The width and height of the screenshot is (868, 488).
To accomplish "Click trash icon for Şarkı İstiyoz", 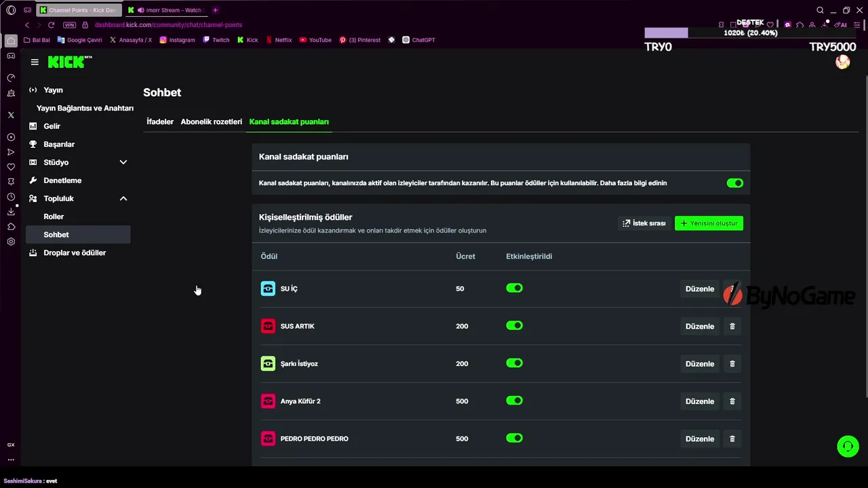I will [732, 364].
